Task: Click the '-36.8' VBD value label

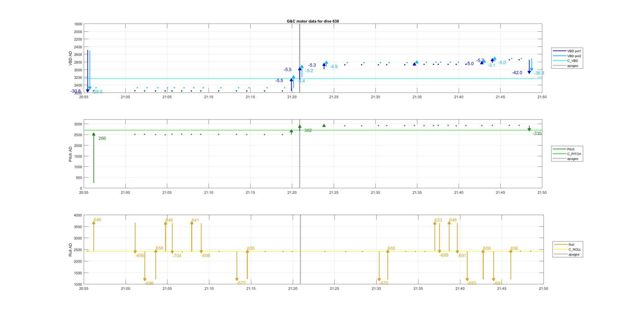Action: (539, 73)
